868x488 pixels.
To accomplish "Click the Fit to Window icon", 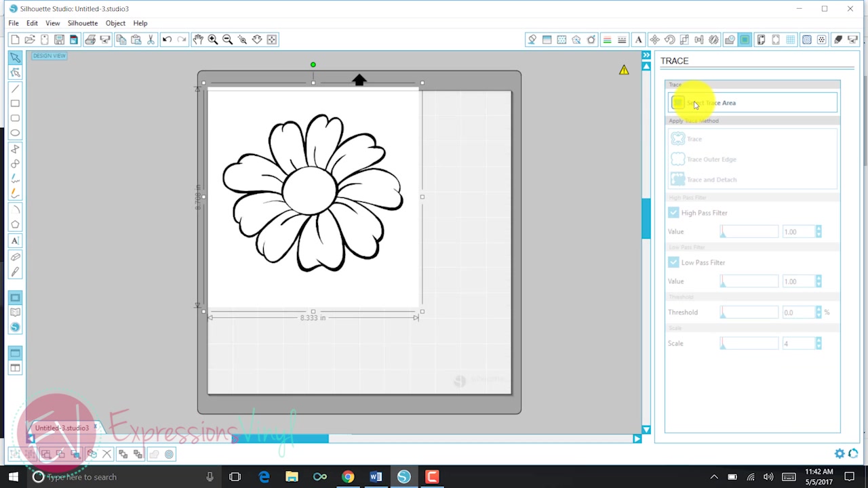I will point(272,40).
